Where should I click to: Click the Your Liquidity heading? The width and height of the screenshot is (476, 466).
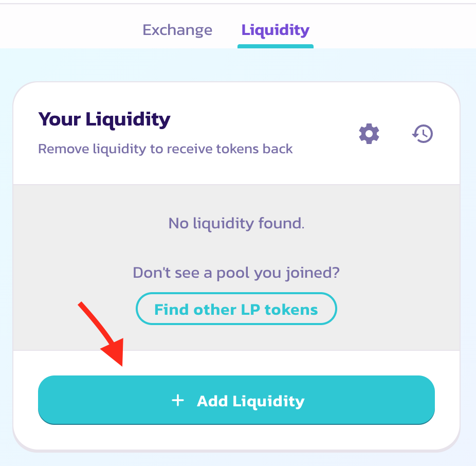tap(104, 120)
